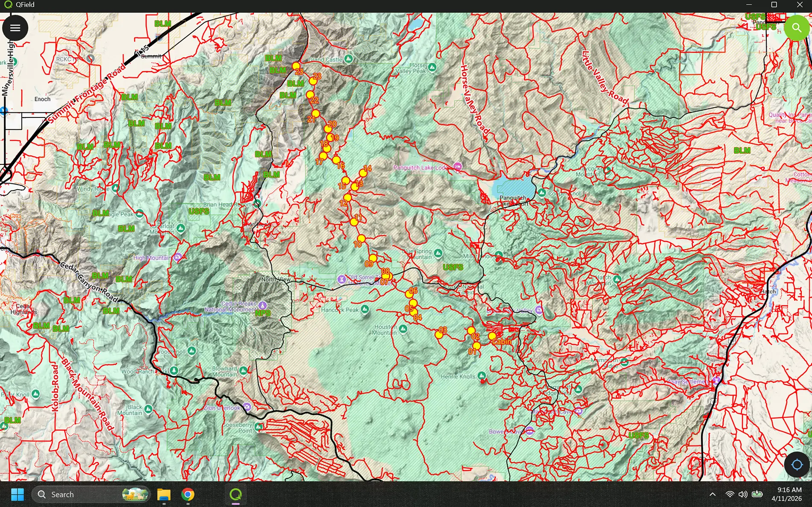This screenshot has height=507, width=812.
Task: Click the Kolob Road label
Action: [x=55, y=387]
